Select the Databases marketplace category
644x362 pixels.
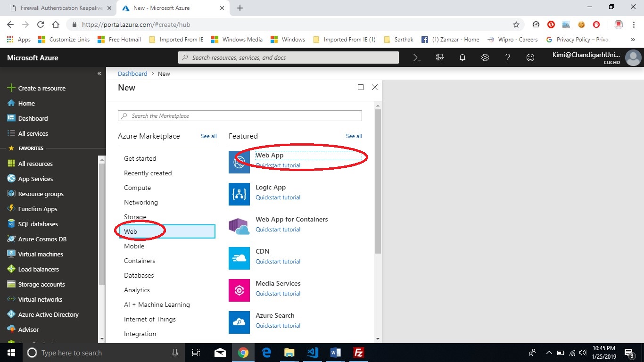pos(139,275)
